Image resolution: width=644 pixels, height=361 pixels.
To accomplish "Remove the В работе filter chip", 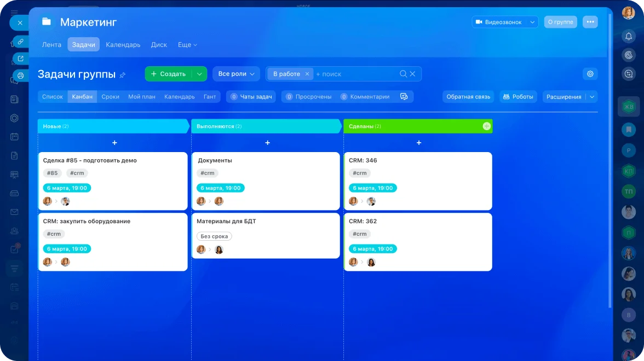I will (x=307, y=74).
